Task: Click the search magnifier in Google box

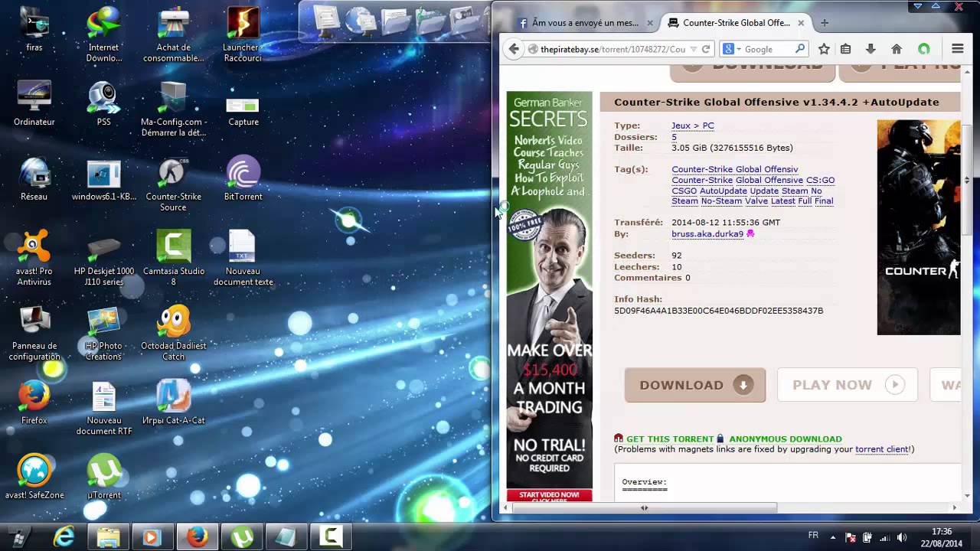Action: (x=800, y=49)
